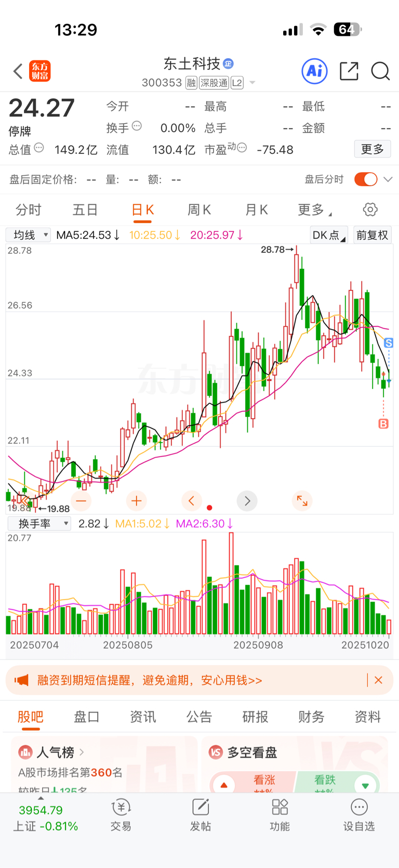The height and width of the screenshot is (868, 399).
Task: Expand the dropdown arrow beside stock code
Action: (x=252, y=83)
